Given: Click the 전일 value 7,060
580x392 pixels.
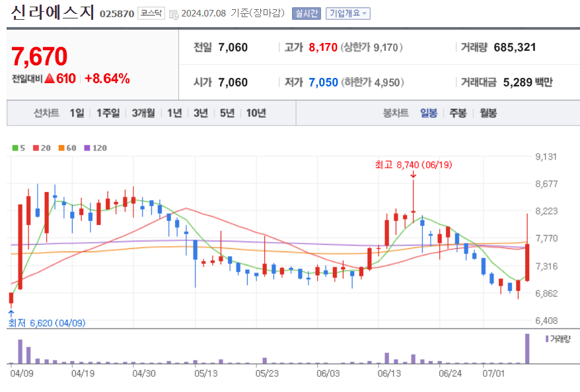Looking at the screenshot, I should (x=233, y=48).
